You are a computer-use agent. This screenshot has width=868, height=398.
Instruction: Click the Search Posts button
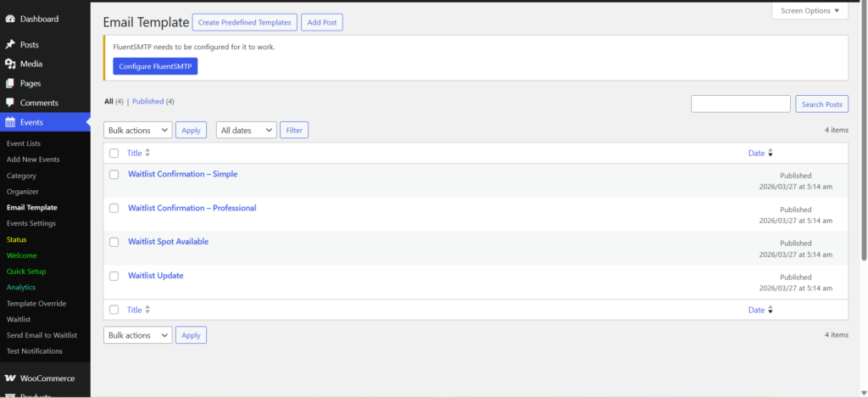(x=822, y=104)
